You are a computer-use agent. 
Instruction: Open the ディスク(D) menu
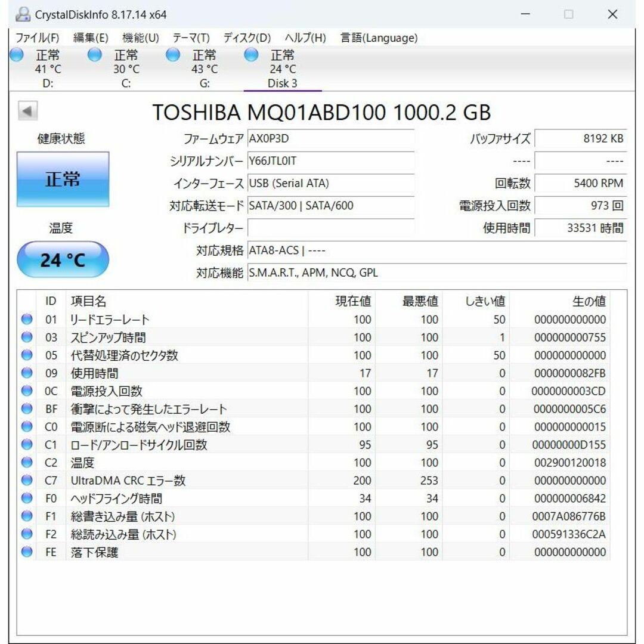pos(247,38)
